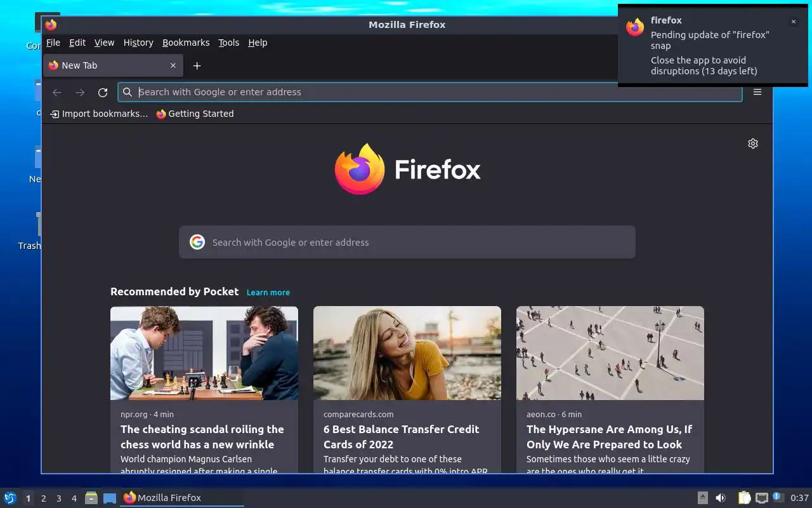
Task: Select the New Tab tab
Action: point(113,65)
